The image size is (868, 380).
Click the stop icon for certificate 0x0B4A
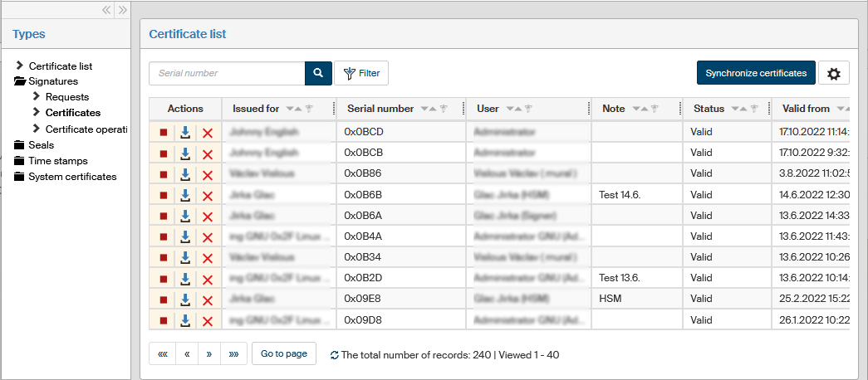click(x=164, y=236)
